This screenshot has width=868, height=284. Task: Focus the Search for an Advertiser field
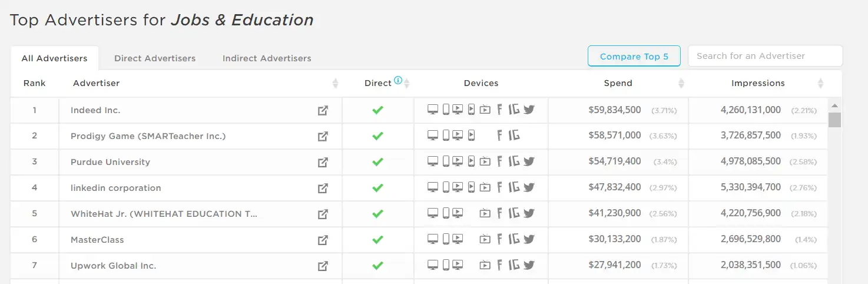[765, 56]
